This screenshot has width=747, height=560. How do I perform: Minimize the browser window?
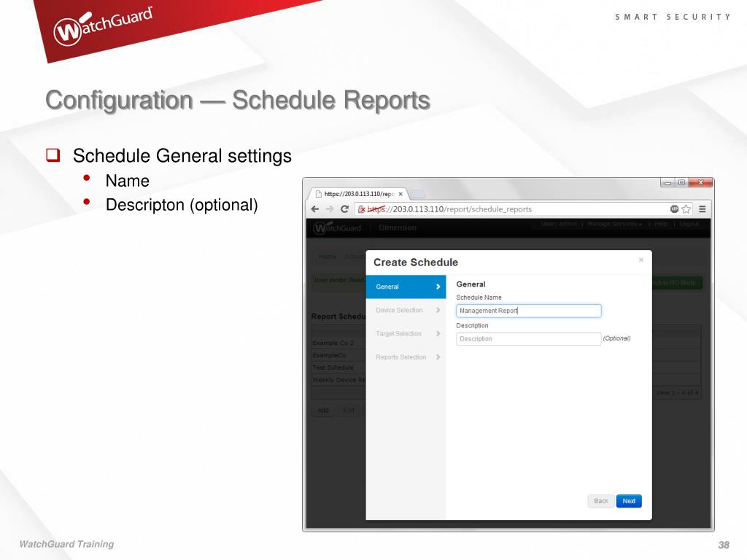668,183
